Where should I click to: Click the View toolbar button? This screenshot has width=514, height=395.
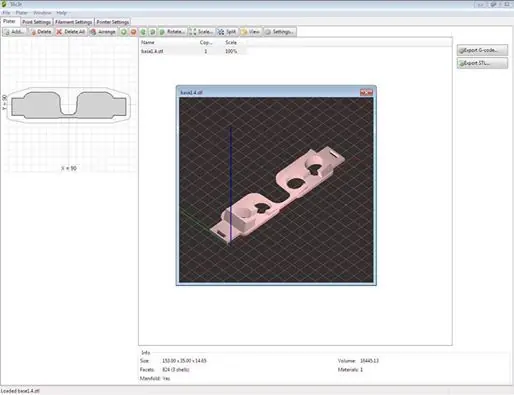pos(250,32)
